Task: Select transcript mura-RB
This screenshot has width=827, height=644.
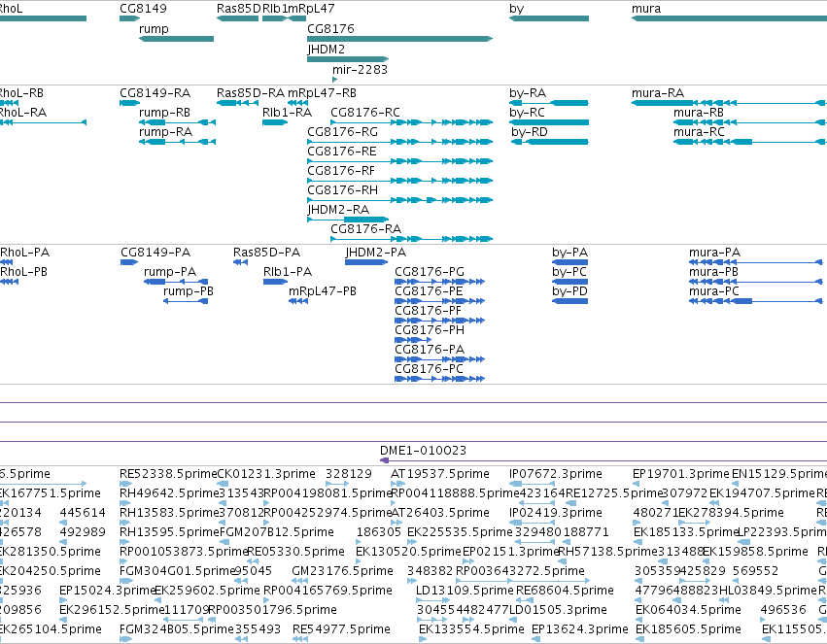Action: coord(750,122)
